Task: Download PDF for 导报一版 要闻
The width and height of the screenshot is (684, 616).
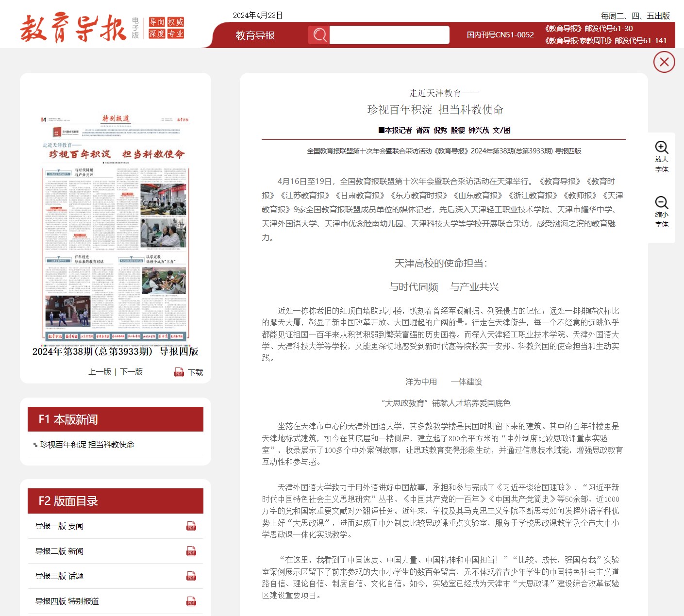Action: tap(191, 526)
